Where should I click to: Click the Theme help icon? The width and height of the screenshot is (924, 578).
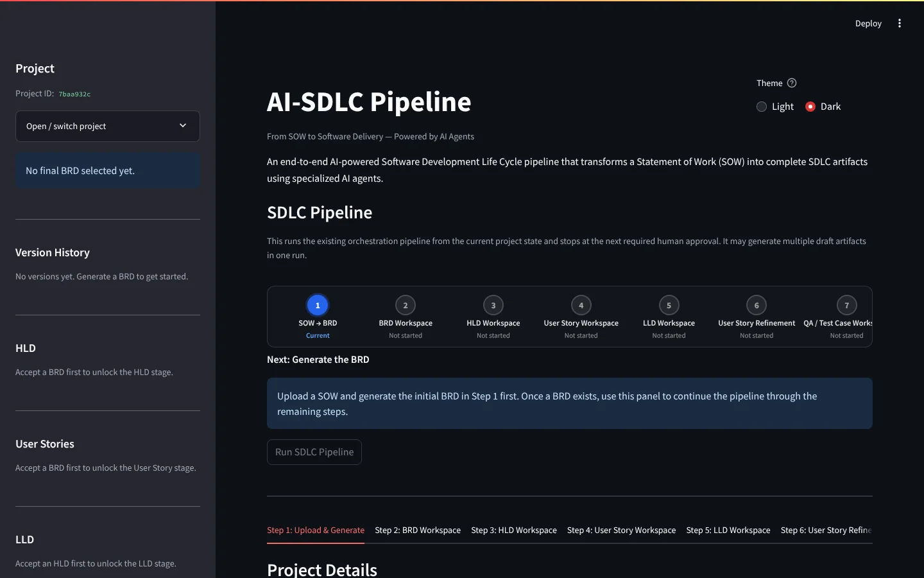tap(792, 83)
